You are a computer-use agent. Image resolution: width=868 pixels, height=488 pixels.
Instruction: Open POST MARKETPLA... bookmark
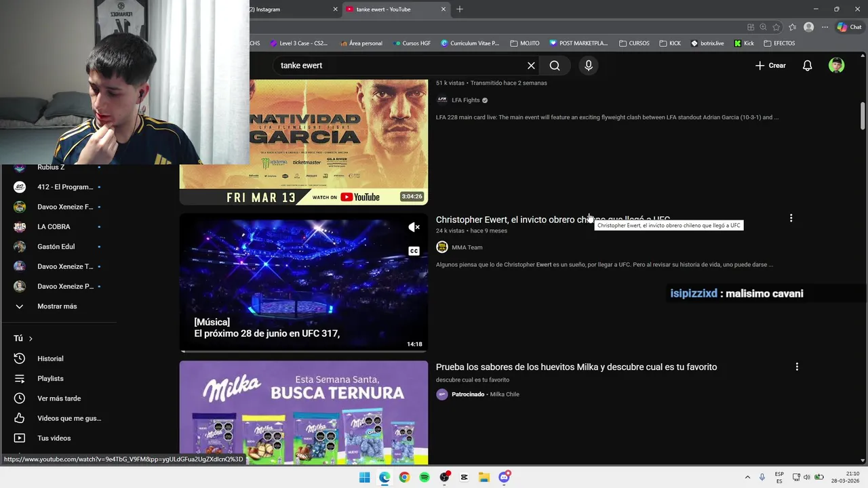pyautogui.click(x=578, y=43)
